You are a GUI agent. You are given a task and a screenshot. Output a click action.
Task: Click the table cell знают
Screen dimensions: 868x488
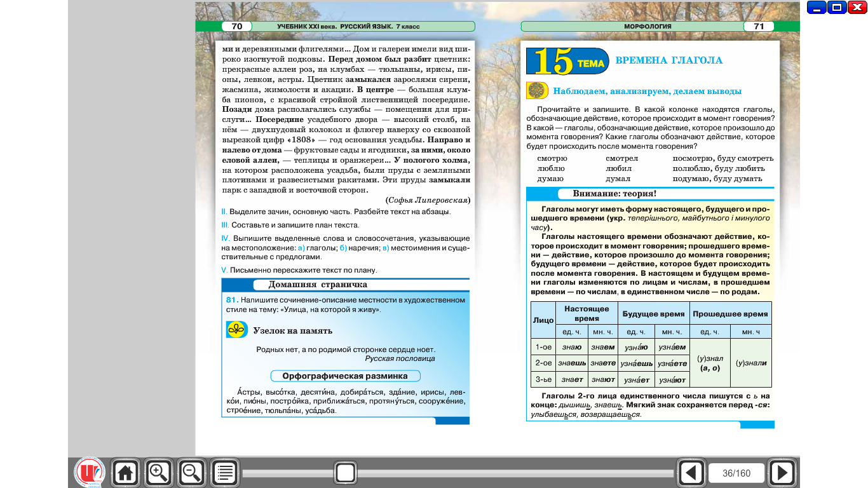[602, 380]
